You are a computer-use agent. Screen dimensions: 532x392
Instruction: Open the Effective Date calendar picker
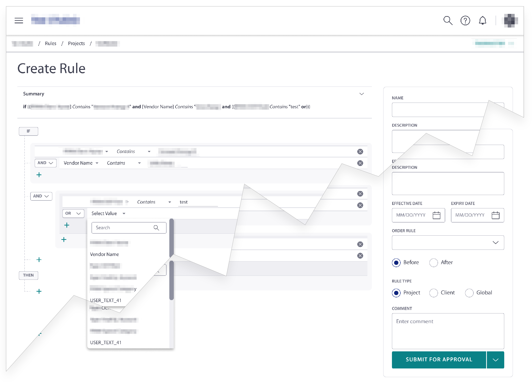tap(437, 215)
